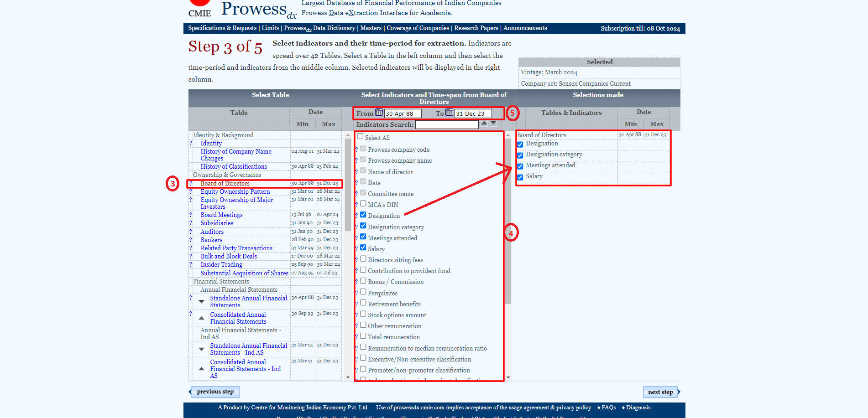868x418 pixels.
Task: Open Specifications & Requests menu
Action: pos(222,28)
